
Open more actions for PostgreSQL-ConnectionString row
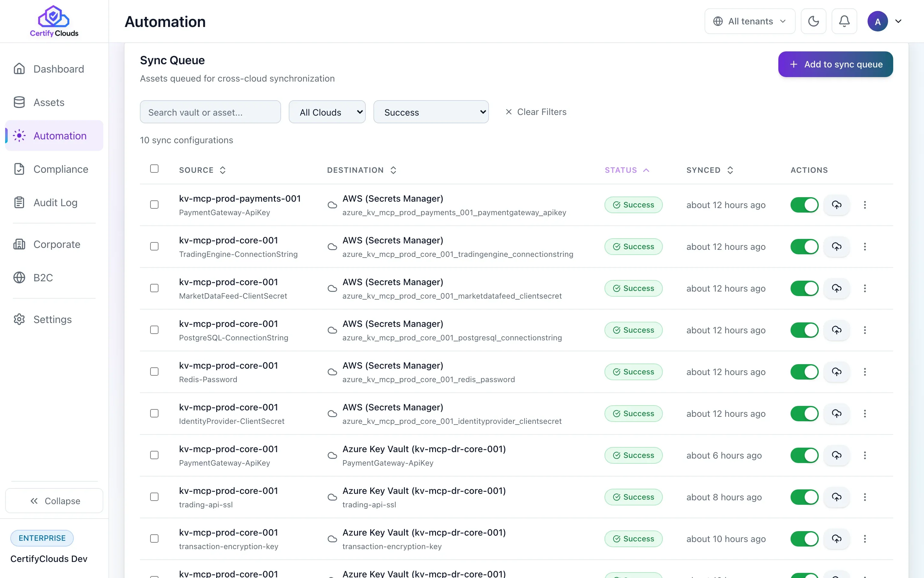click(865, 330)
